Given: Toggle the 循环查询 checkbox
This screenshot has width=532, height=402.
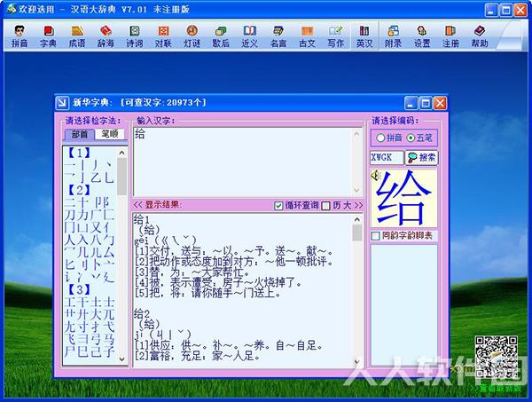Looking at the screenshot, I should 278,206.
